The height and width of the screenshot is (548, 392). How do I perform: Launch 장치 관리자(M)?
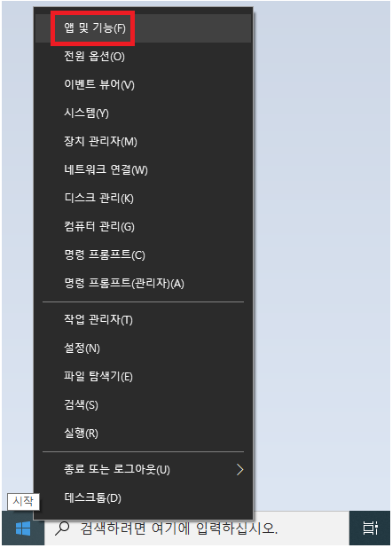(143, 141)
